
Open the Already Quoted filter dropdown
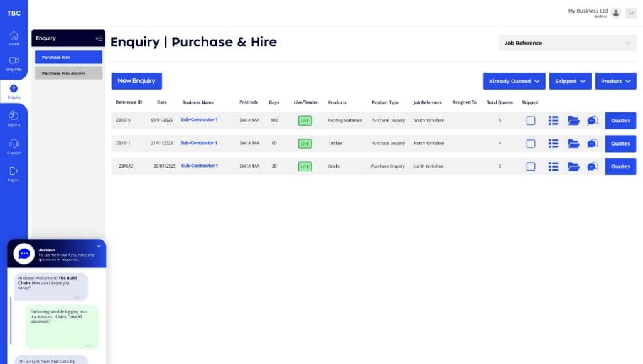(x=514, y=82)
